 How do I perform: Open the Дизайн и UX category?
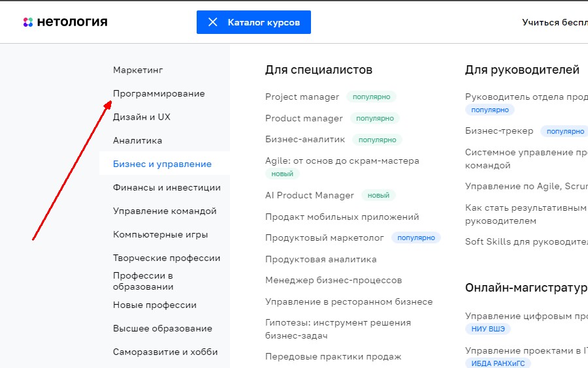142,117
